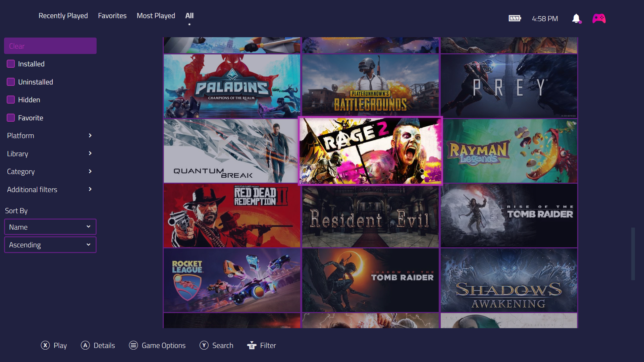Expand the Additional filters section
The height and width of the screenshot is (362, 644).
tap(50, 189)
